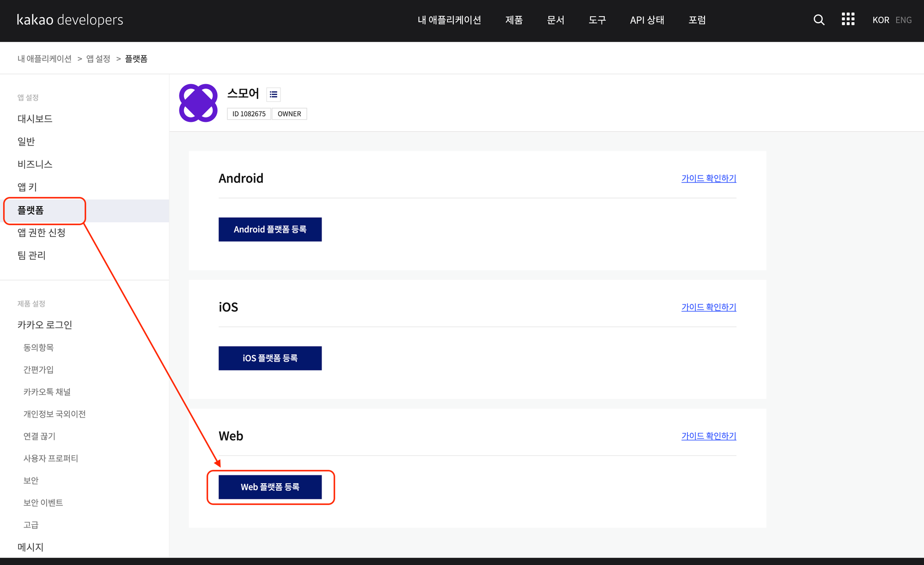
Task: Open the 문서 top menu
Action: click(555, 20)
